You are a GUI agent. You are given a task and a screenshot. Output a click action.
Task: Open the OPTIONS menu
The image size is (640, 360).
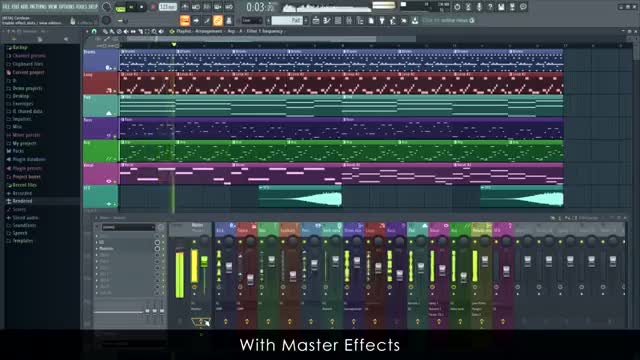(x=61, y=7)
